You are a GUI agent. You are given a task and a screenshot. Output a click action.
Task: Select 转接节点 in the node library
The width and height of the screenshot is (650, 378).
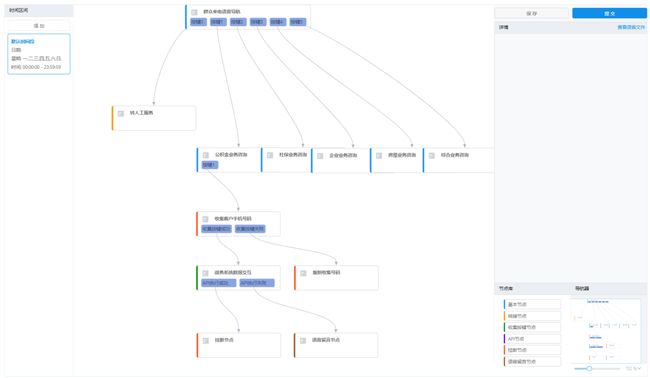coord(532,316)
